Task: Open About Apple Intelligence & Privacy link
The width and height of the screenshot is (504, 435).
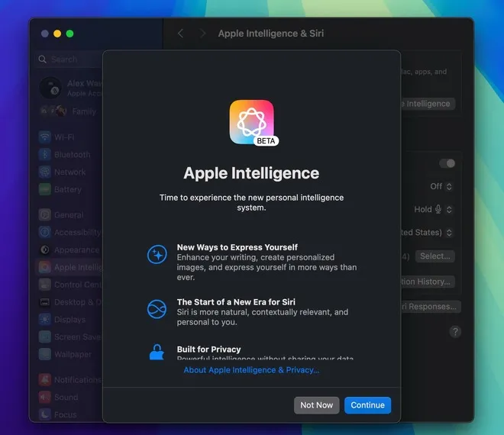Action: (251, 370)
